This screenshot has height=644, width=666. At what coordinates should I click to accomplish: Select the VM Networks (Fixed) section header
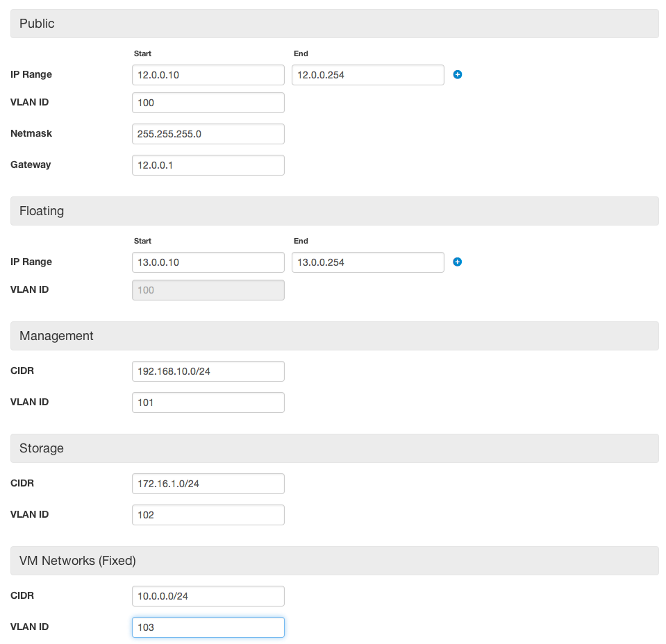pos(335,561)
